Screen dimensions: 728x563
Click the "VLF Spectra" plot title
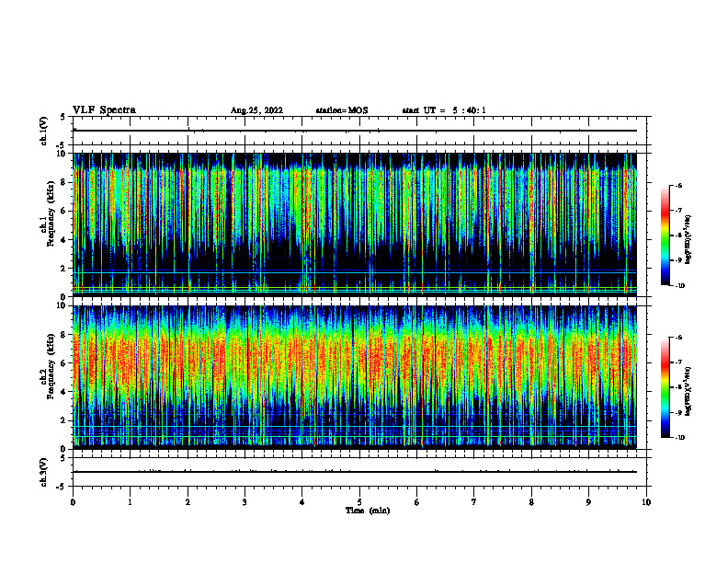click(x=104, y=110)
